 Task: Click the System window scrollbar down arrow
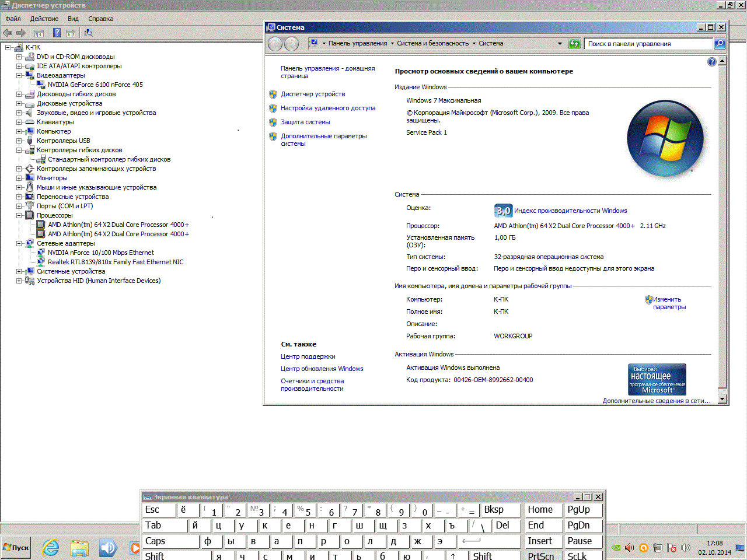[722, 399]
